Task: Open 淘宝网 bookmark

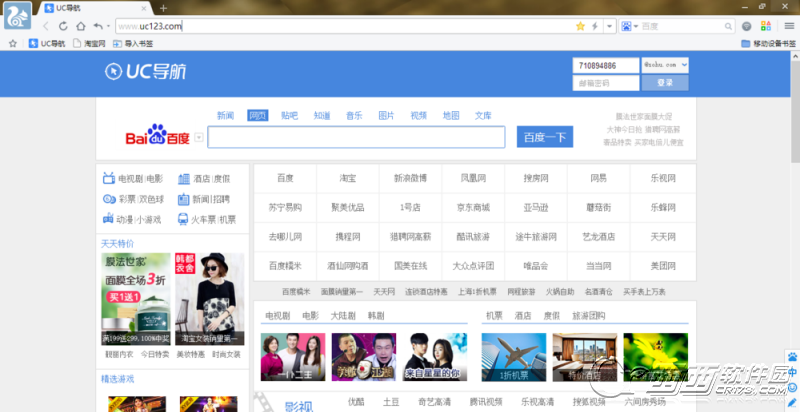Action: 89,43
